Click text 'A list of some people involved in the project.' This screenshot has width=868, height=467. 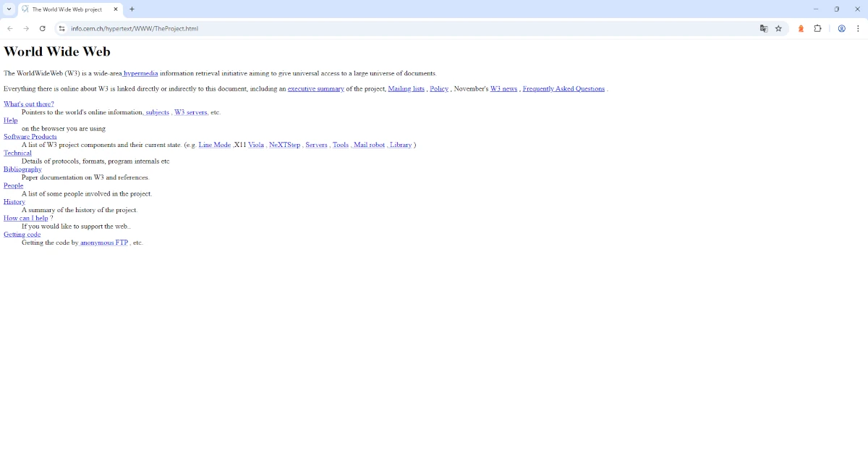[x=87, y=194]
